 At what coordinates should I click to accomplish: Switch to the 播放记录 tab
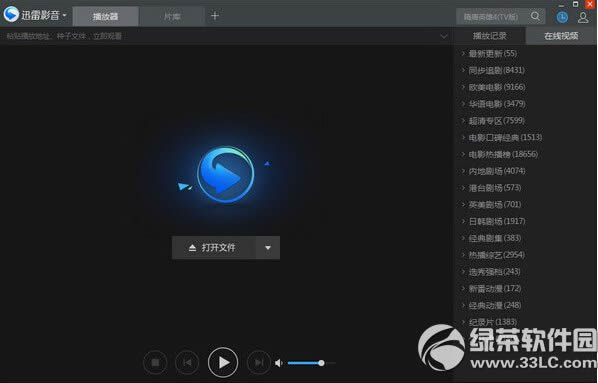[490, 36]
